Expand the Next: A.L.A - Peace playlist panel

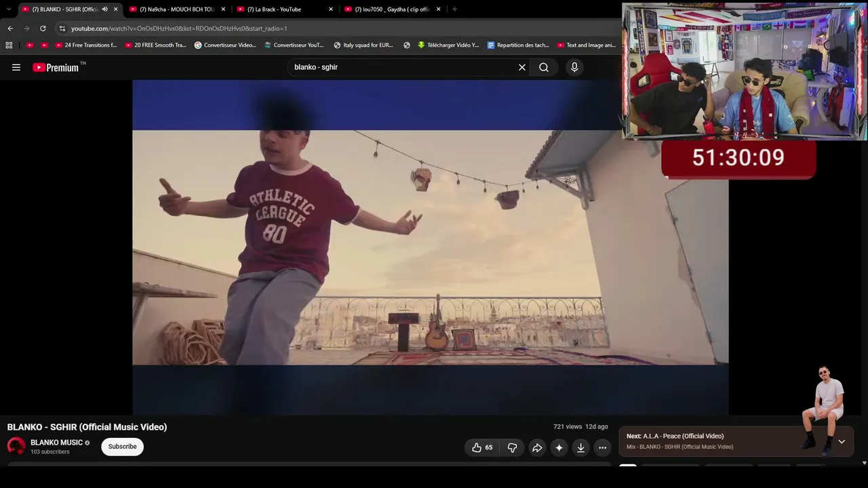pyautogui.click(x=842, y=442)
